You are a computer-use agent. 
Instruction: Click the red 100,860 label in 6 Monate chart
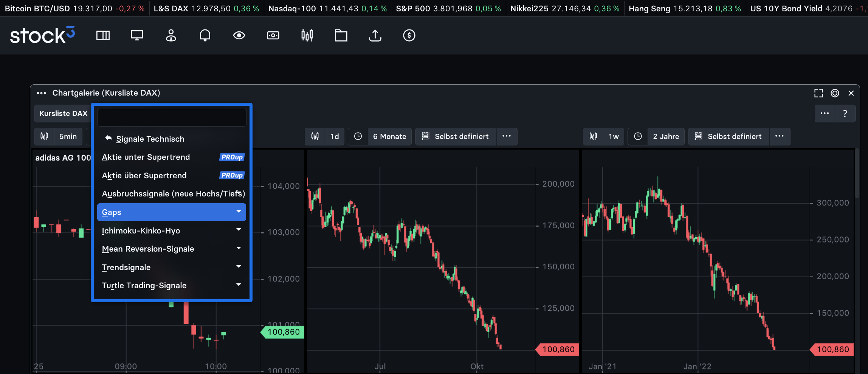pos(558,349)
